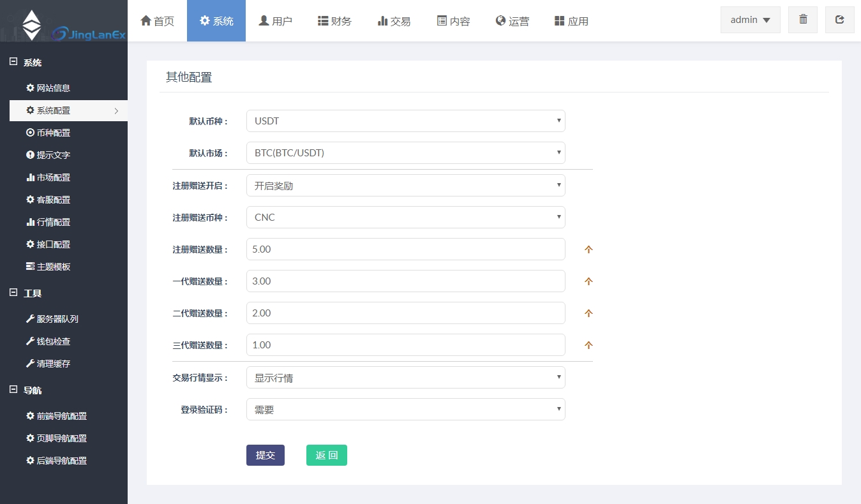Image resolution: width=861 pixels, height=504 pixels.
Task: Open 前端导航配置 in sidebar
Action: tap(56, 416)
